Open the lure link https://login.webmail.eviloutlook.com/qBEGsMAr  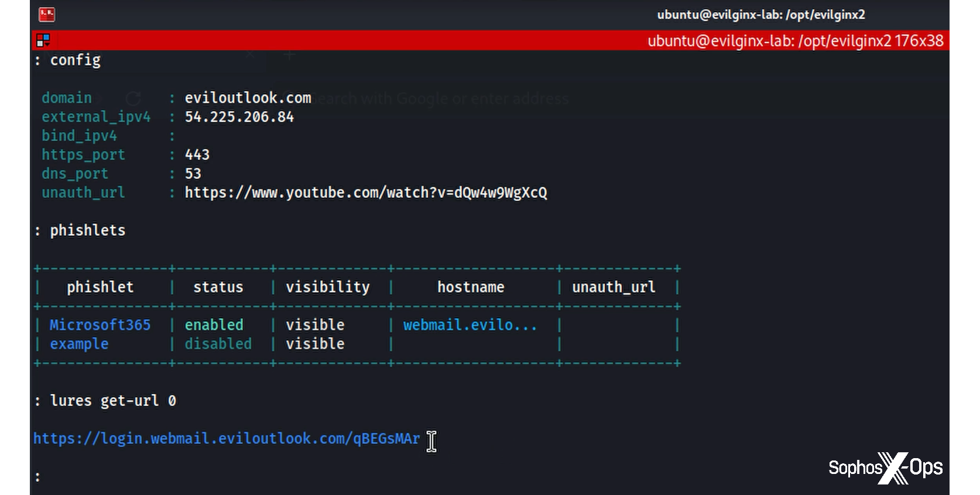[x=227, y=439]
